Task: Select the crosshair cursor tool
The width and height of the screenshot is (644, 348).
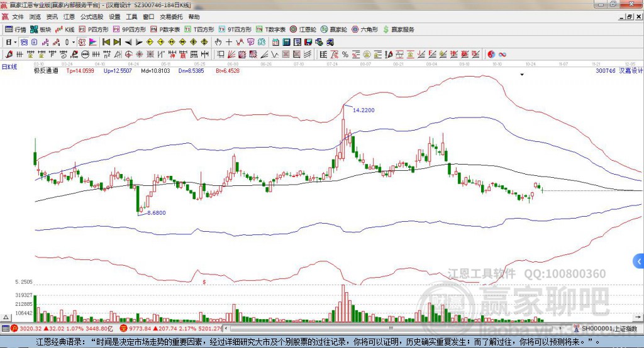Action: pos(229,42)
